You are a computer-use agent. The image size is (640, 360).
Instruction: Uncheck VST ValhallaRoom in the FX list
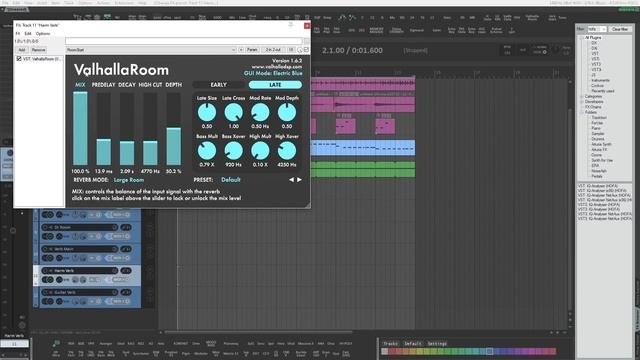tap(19, 59)
